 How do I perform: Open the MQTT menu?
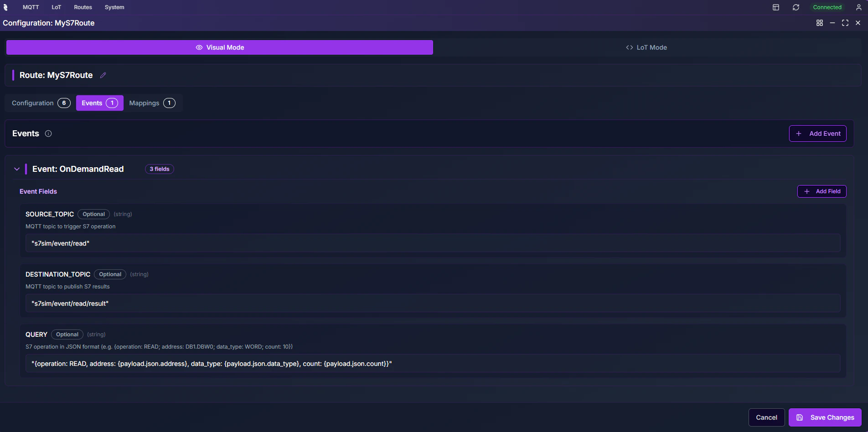click(31, 7)
